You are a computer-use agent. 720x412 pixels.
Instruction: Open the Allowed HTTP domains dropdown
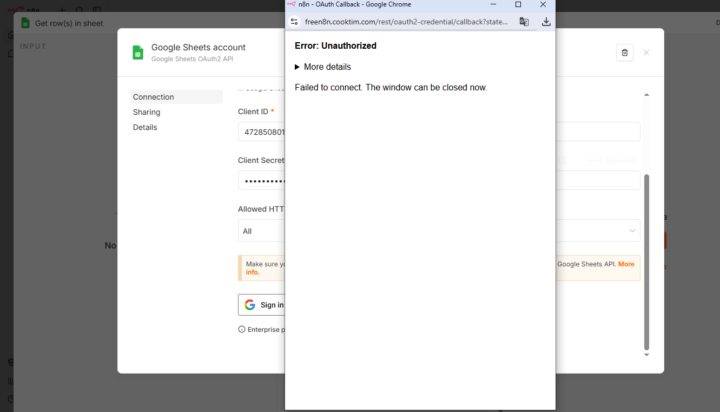[439, 231]
